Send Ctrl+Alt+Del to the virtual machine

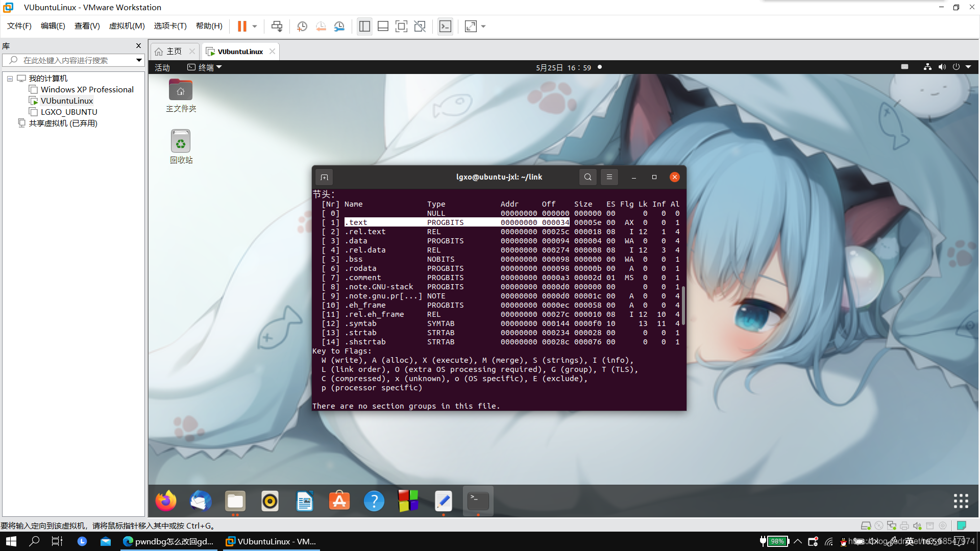pyautogui.click(x=277, y=27)
